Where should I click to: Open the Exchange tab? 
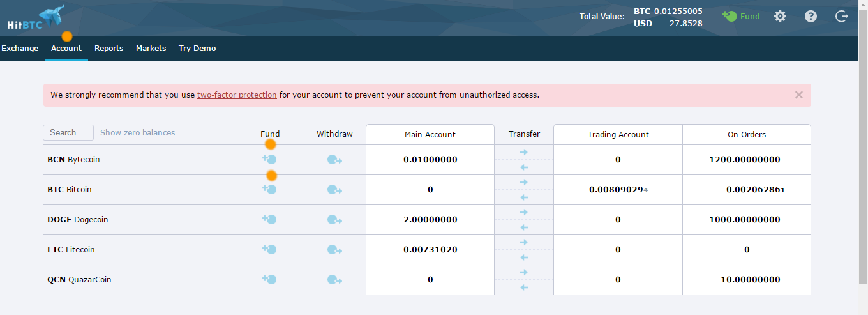coord(20,48)
